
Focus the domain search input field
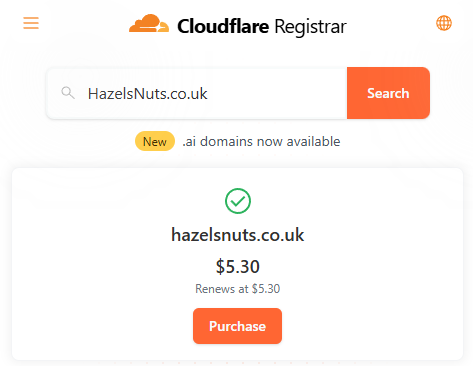pyautogui.click(x=197, y=93)
